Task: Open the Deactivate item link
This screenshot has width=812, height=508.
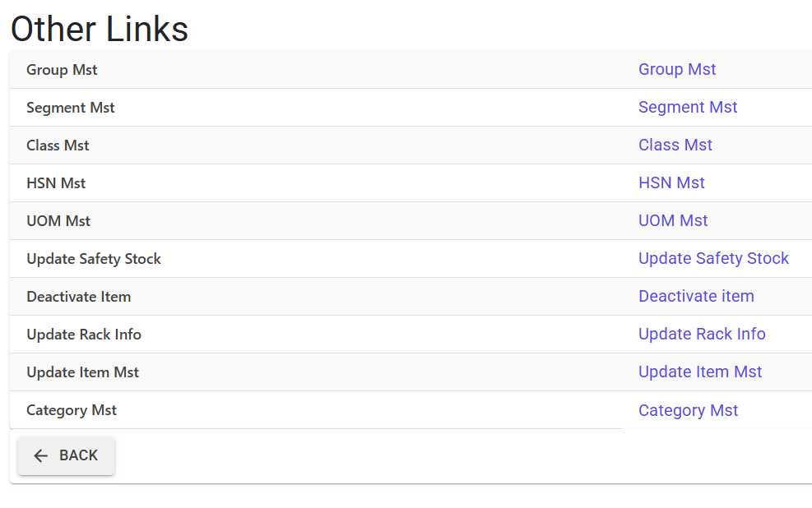Action: pos(696,296)
